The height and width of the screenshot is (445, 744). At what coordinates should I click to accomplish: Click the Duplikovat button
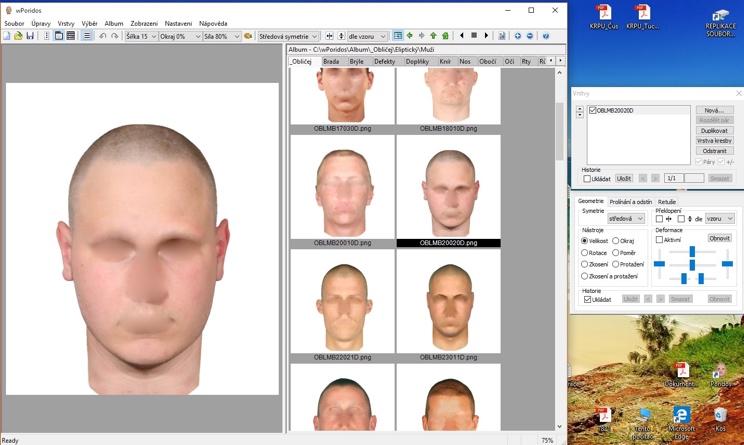pyautogui.click(x=715, y=130)
